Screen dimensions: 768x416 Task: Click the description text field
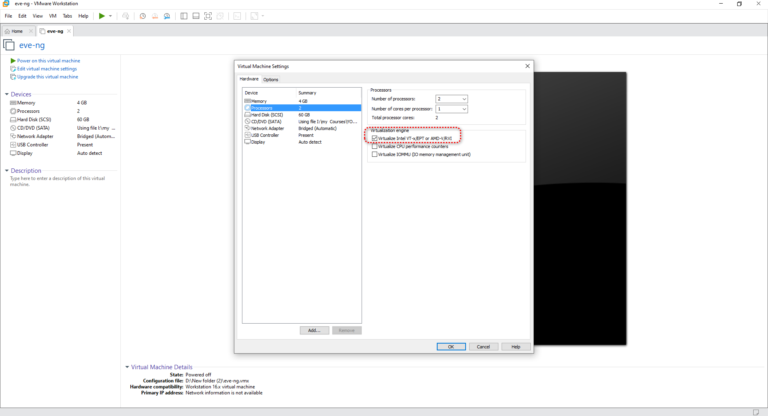coord(60,181)
